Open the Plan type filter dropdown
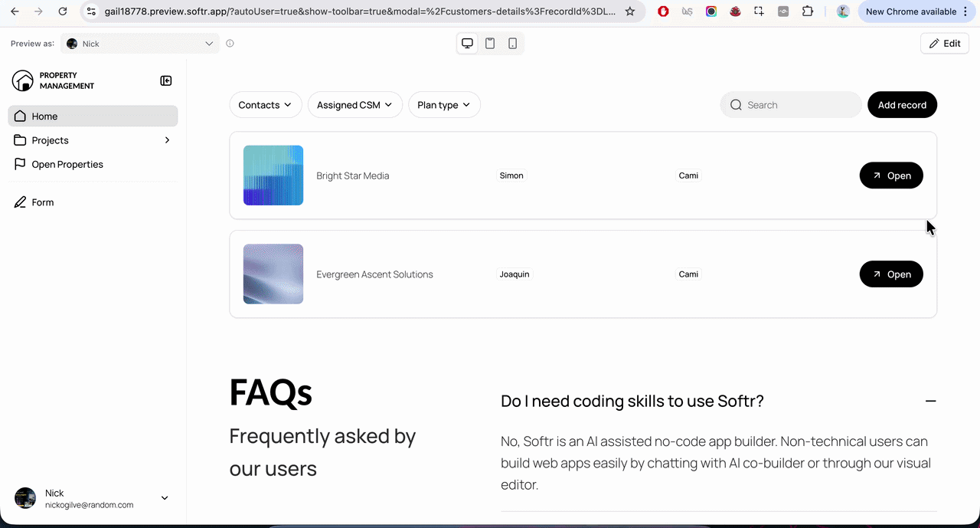Viewport: 980px width, 528px height. pos(444,105)
